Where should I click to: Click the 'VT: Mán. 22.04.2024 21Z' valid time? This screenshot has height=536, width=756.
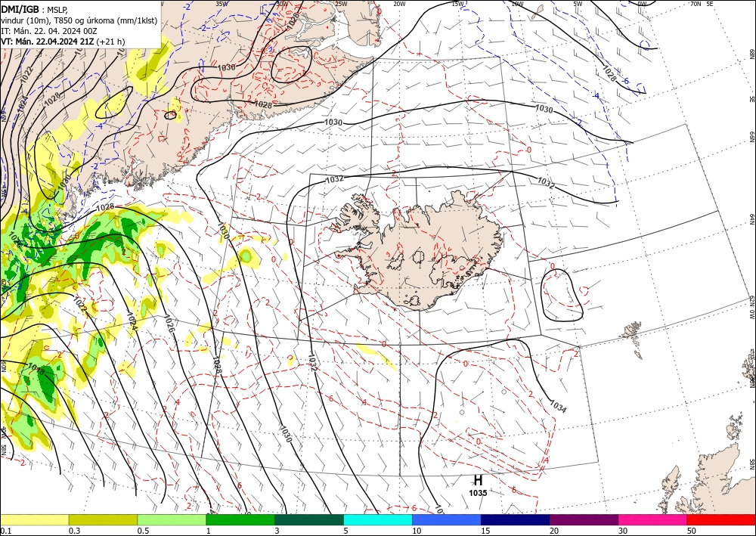point(47,42)
